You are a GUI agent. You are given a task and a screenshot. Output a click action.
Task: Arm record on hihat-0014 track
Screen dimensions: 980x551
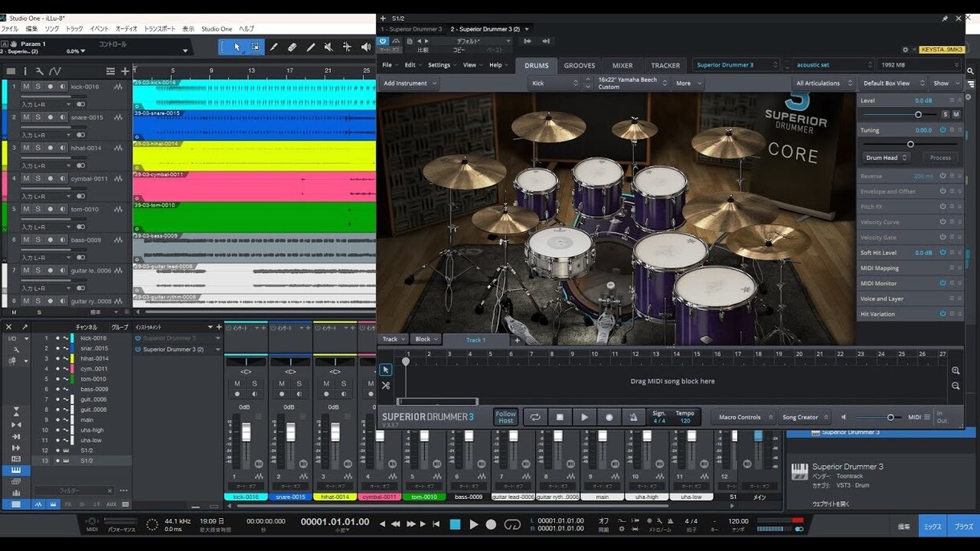point(50,148)
